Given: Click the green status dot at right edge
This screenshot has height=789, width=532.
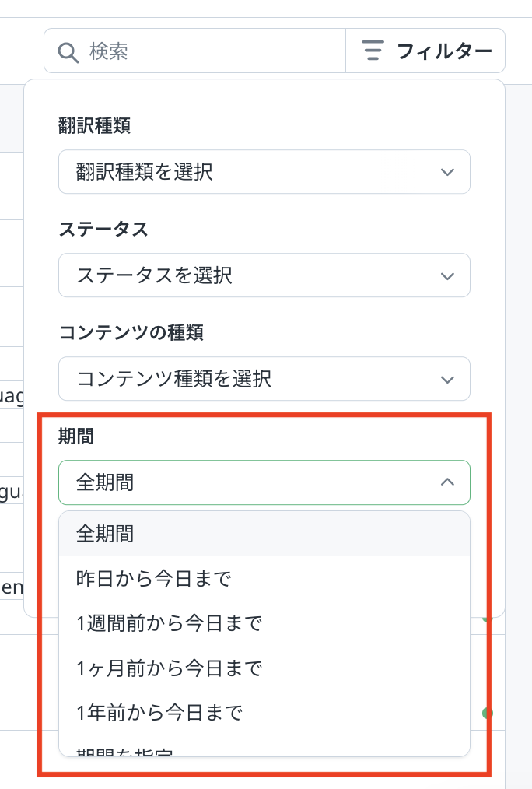Looking at the screenshot, I should click(487, 713).
